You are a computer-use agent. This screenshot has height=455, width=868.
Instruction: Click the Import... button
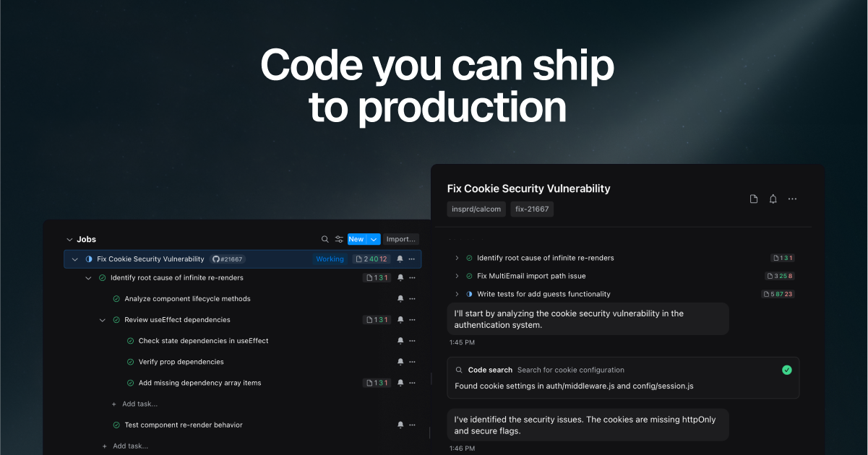coord(400,239)
